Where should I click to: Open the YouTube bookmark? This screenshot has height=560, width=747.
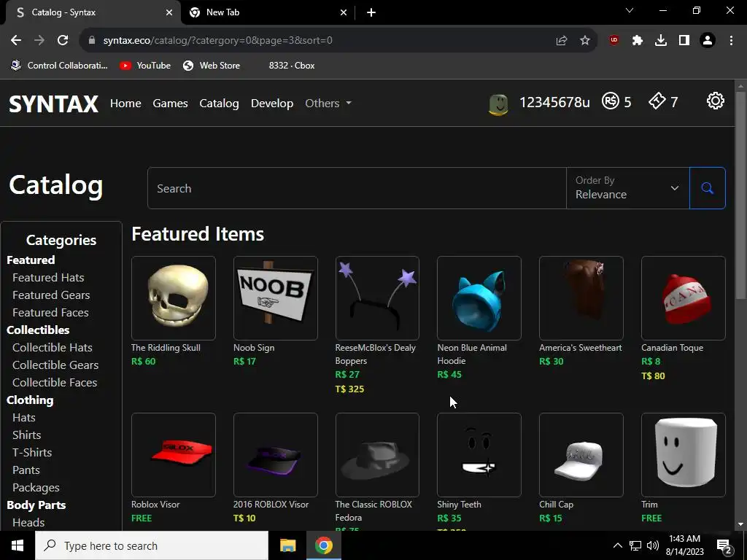[x=145, y=66]
